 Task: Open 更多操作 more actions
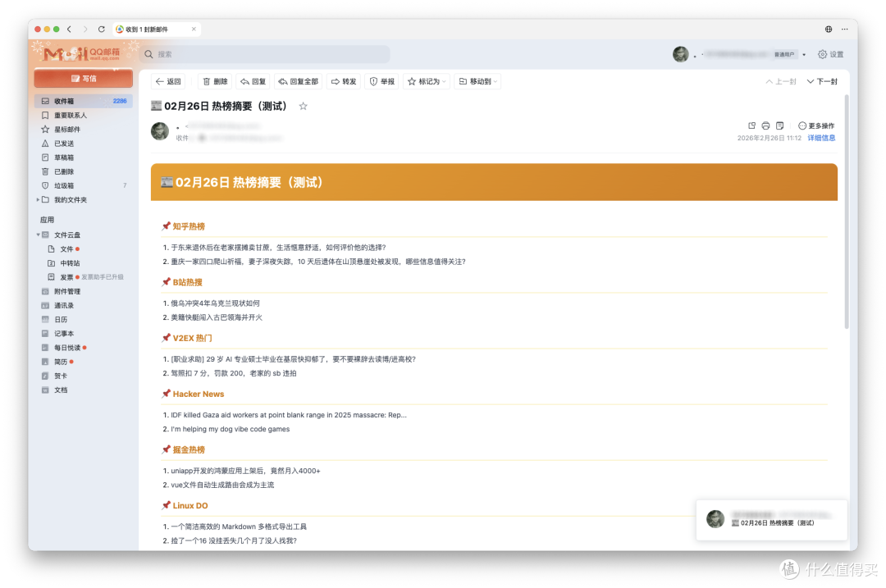tap(816, 125)
